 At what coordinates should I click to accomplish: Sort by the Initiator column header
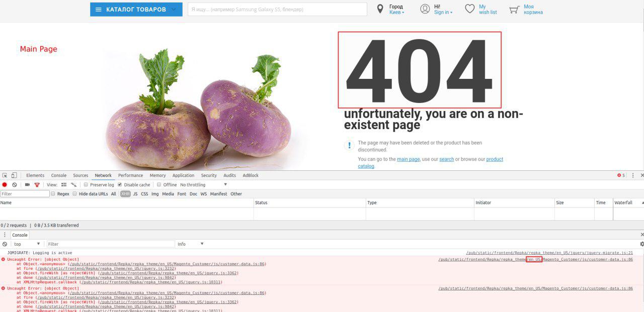pos(514,202)
